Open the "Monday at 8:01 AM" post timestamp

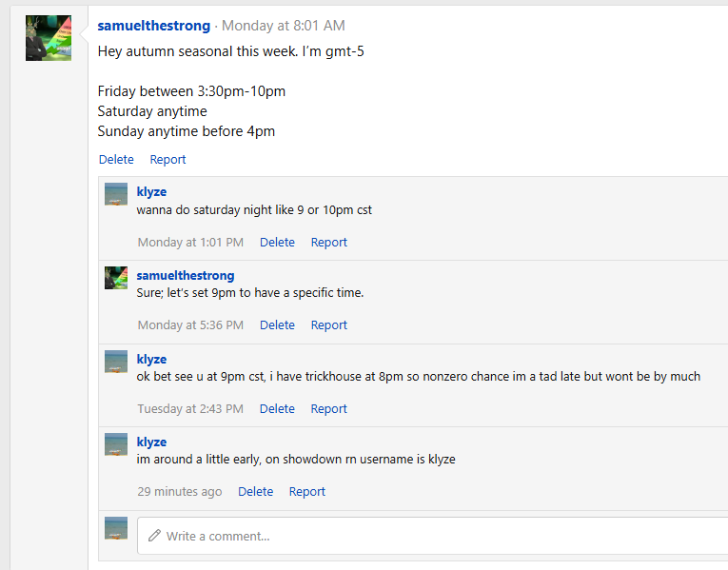point(284,26)
